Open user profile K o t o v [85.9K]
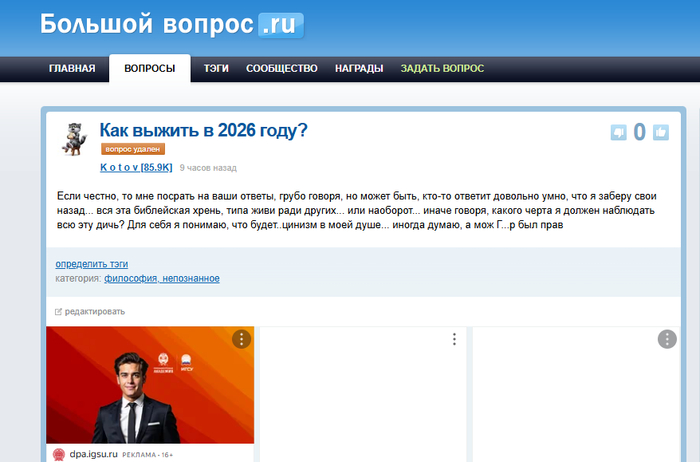 (x=136, y=167)
